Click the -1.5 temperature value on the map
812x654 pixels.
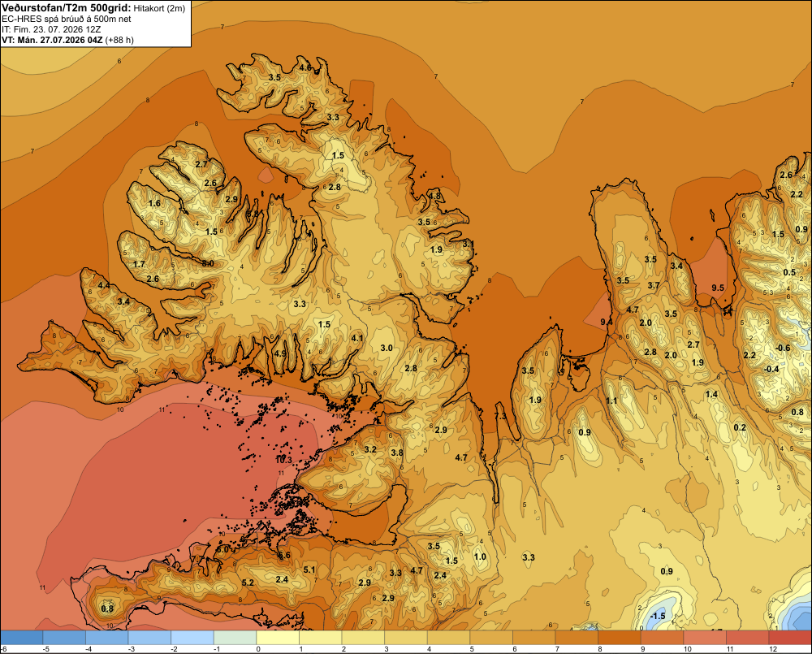[x=658, y=616]
